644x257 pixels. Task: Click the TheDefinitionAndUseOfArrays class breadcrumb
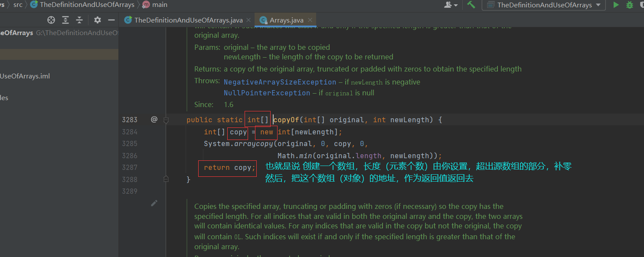(x=83, y=5)
